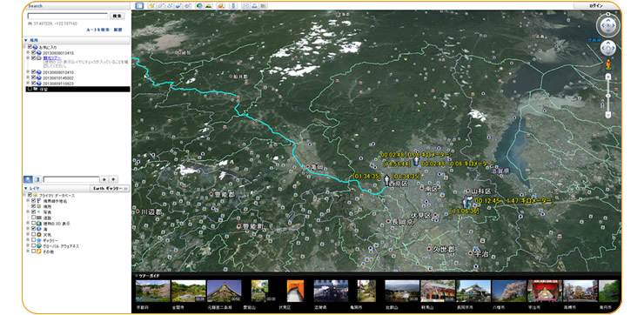Enable the 天気 weather layer checkbox

[34, 234]
